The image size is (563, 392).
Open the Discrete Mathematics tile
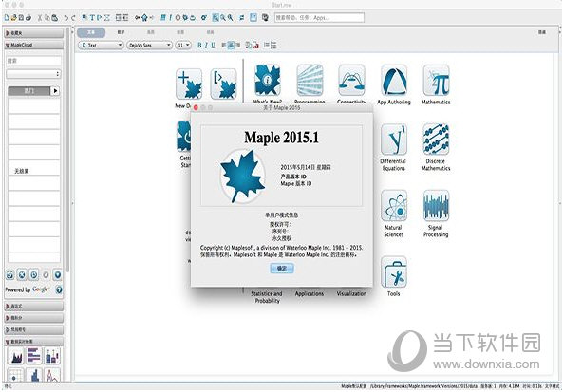[436, 140]
